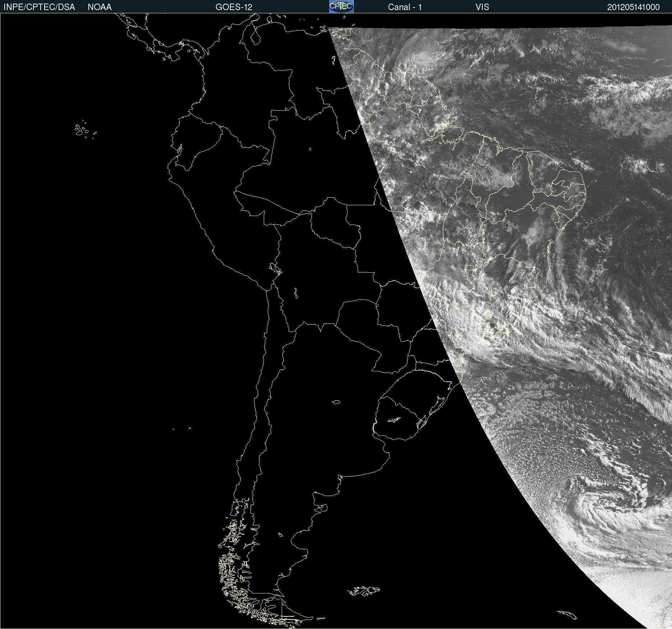Click the GOES-12 satellite label
The image size is (672, 629).
point(234,7)
